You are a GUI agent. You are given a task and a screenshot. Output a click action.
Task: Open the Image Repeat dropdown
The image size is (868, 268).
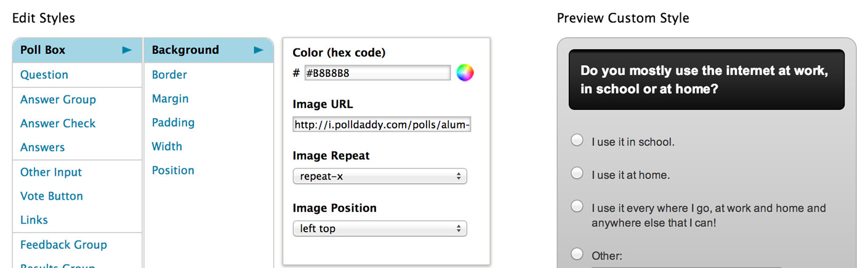click(x=380, y=176)
